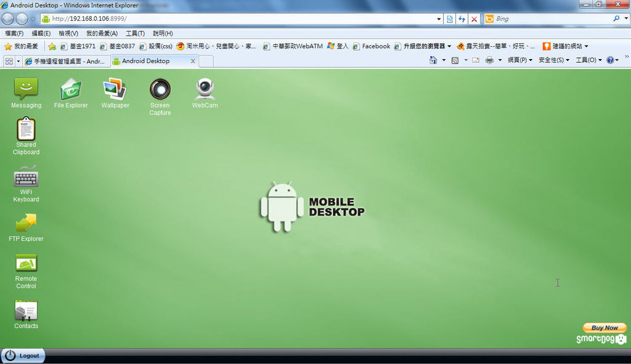Click the Logout button
Screen dimensions: 631x364
[23, 355]
